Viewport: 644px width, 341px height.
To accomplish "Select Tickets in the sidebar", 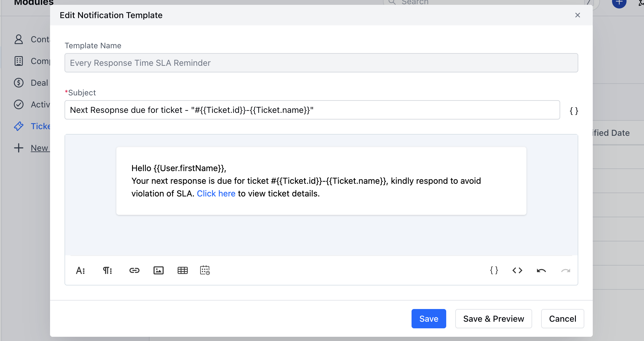I will (19, 126).
